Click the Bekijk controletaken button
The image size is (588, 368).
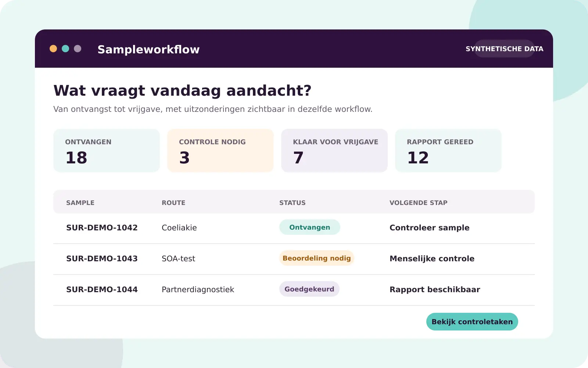click(x=472, y=322)
